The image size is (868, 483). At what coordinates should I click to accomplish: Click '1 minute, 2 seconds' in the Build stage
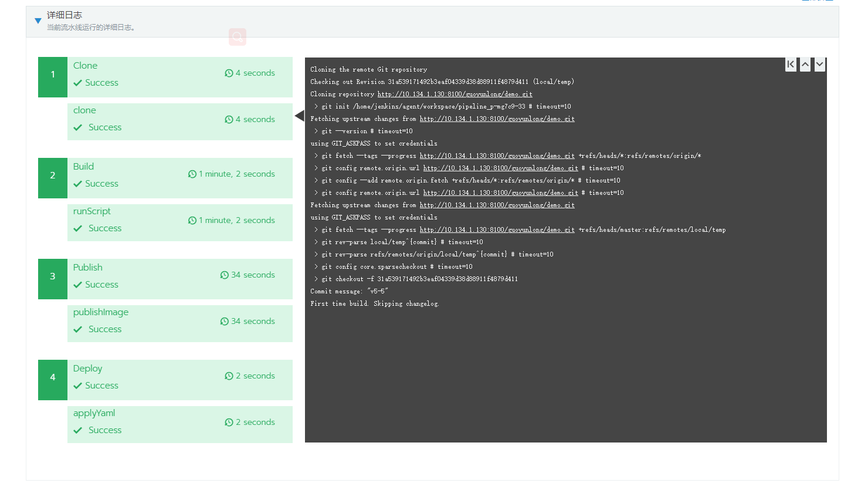coord(237,174)
